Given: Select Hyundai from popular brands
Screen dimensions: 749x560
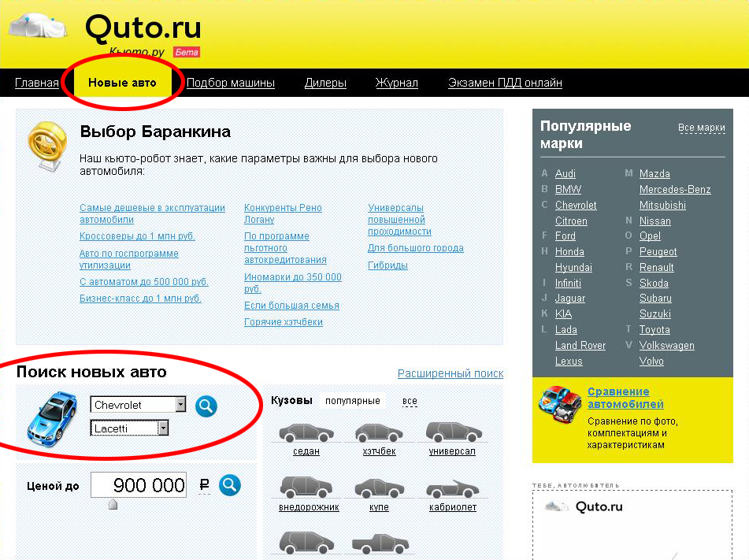Looking at the screenshot, I should click(x=573, y=267).
